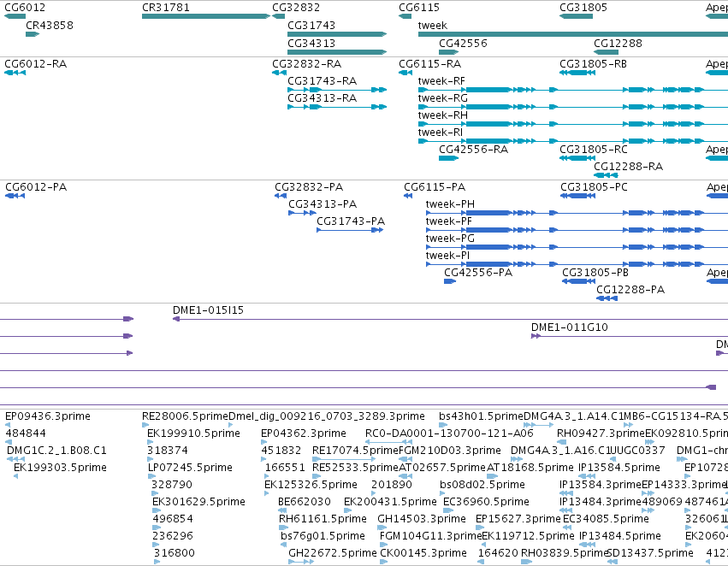Click EST 484844

[26, 433]
